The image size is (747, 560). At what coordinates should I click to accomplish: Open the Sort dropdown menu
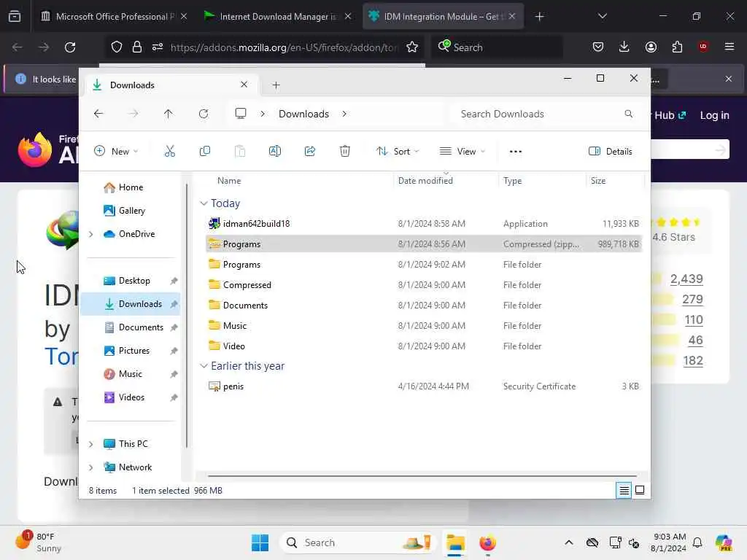coord(398,152)
